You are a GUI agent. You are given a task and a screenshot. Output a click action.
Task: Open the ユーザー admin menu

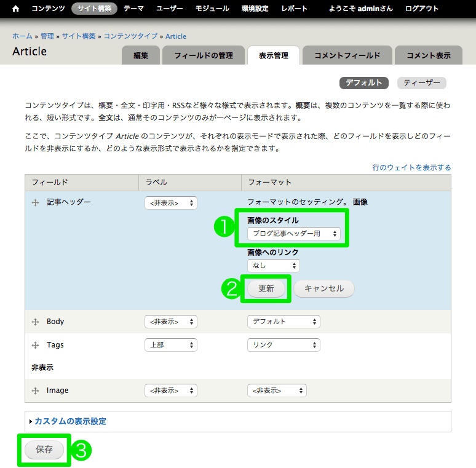point(169,9)
